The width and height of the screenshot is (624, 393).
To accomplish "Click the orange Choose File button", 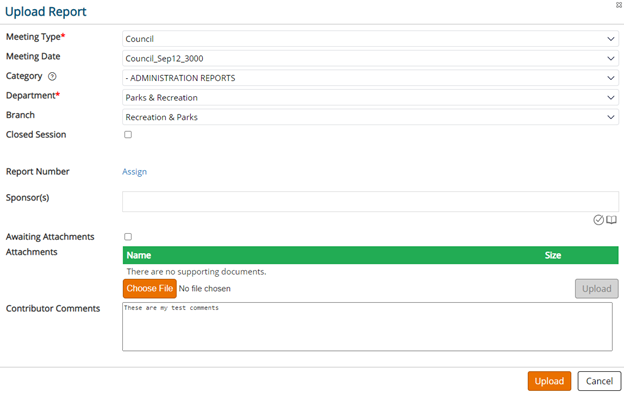I will pos(150,288).
